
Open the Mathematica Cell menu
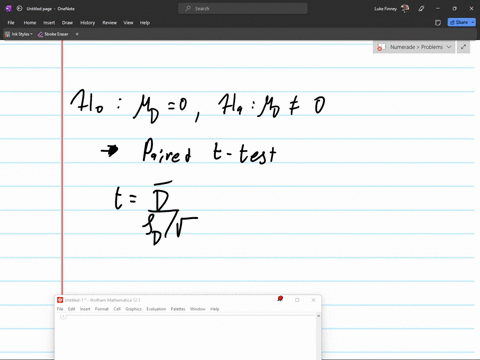[x=117, y=309]
